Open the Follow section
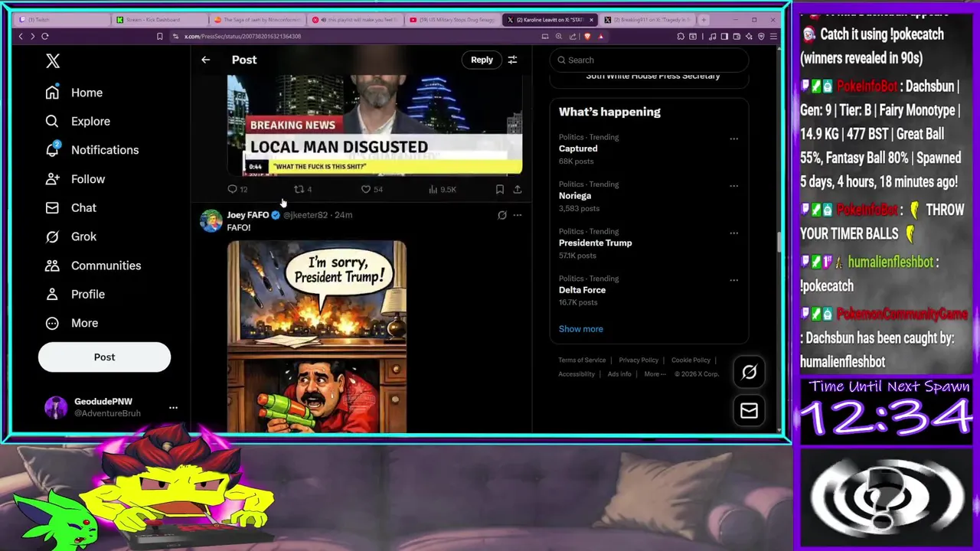 [x=75, y=179]
